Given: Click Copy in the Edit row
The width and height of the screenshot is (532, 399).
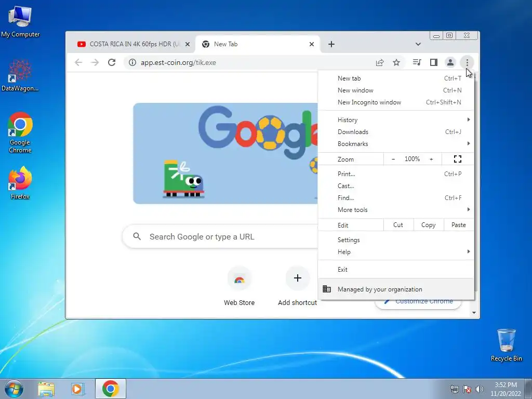Looking at the screenshot, I should [x=429, y=225].
